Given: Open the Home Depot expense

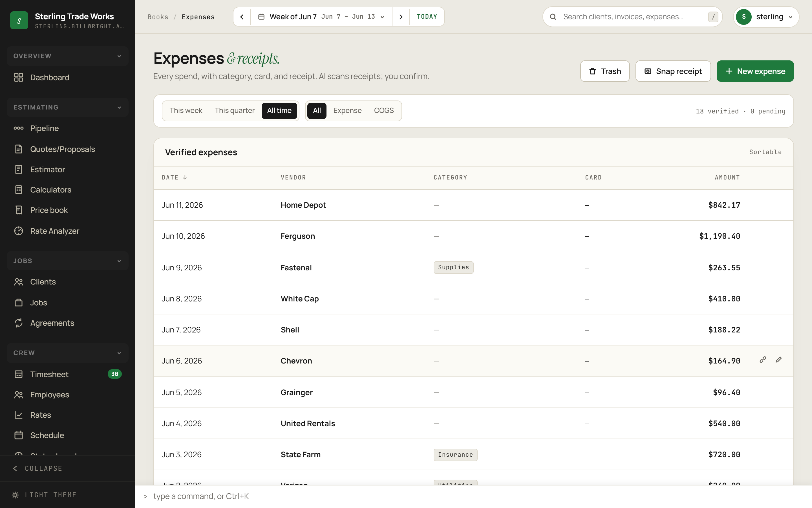Looking at the screenshot, I should pos(473,205).
